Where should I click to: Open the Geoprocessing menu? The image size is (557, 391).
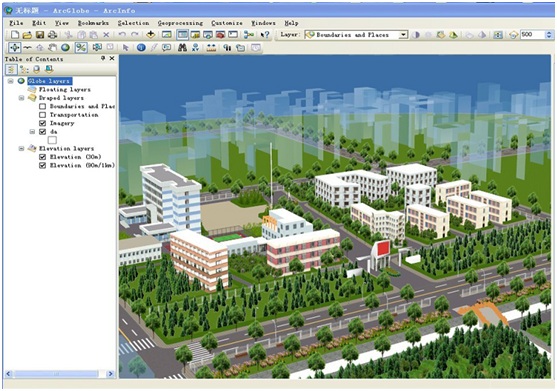(180, 23)
